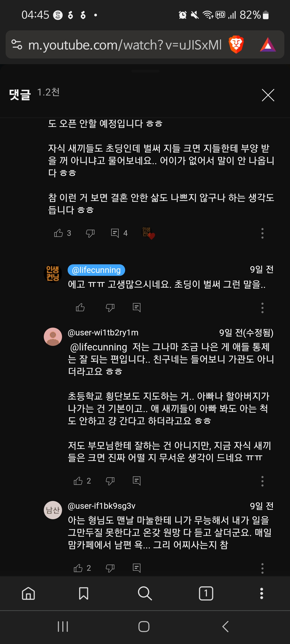The height and width of the screenshot is (644, 290).
Task: Open browser menu with three dots
Action: [x=262, y=593]
